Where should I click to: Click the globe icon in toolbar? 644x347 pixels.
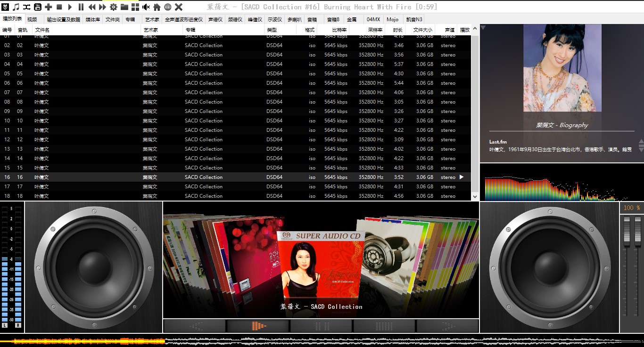[167, 7]
